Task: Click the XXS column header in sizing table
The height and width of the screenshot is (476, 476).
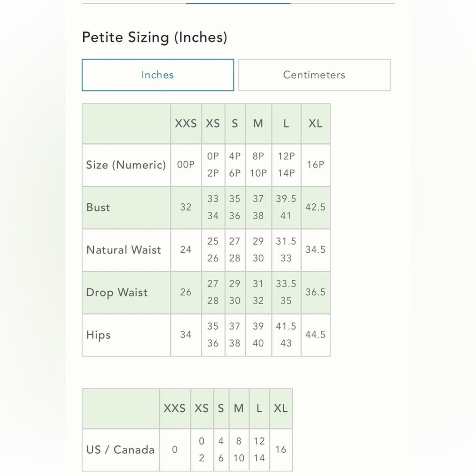Action: click(x=186, y=124)
